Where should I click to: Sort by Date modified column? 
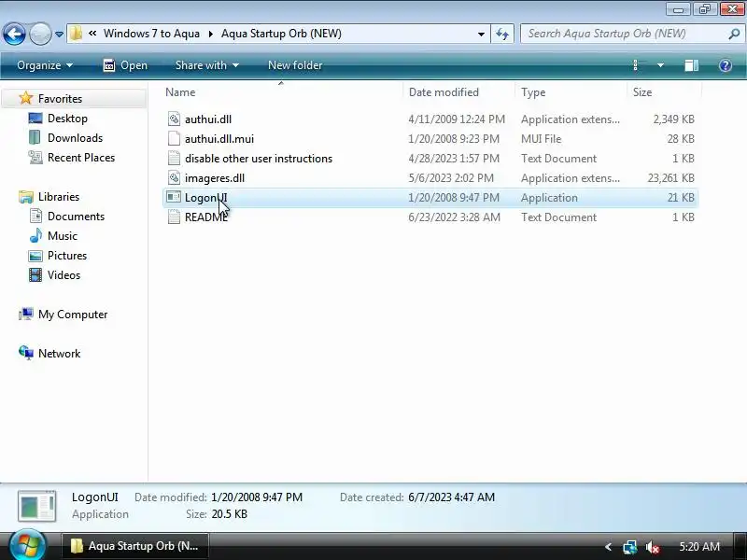[458, 91]
